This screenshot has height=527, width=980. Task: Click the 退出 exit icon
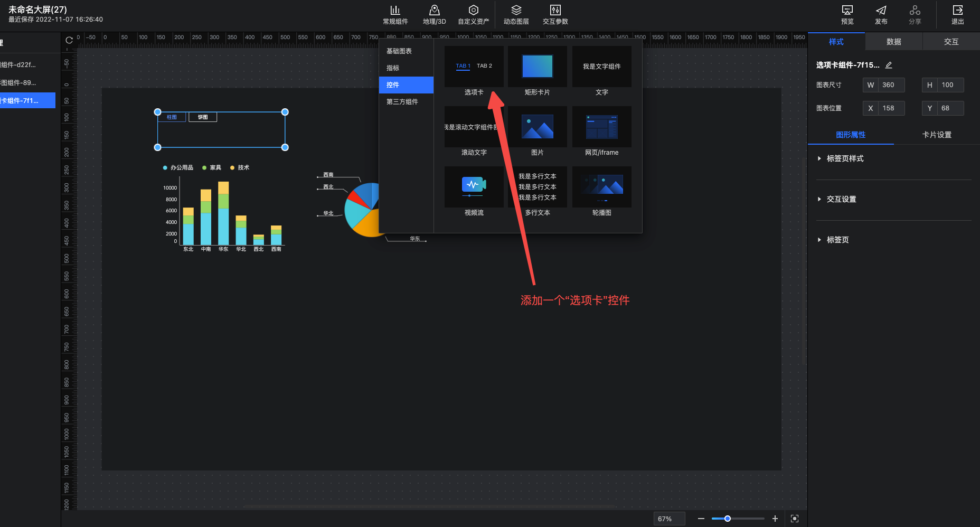click(x=957, y=10)
